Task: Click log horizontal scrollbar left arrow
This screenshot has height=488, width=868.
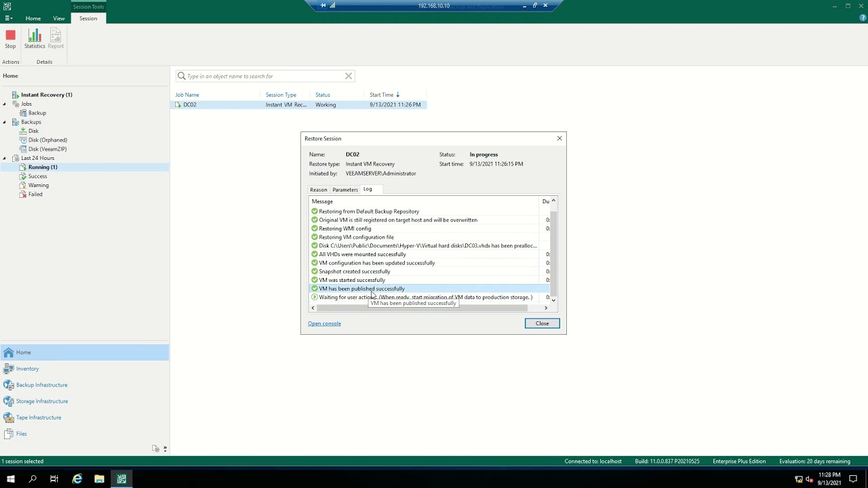Action: click(313, 308)
